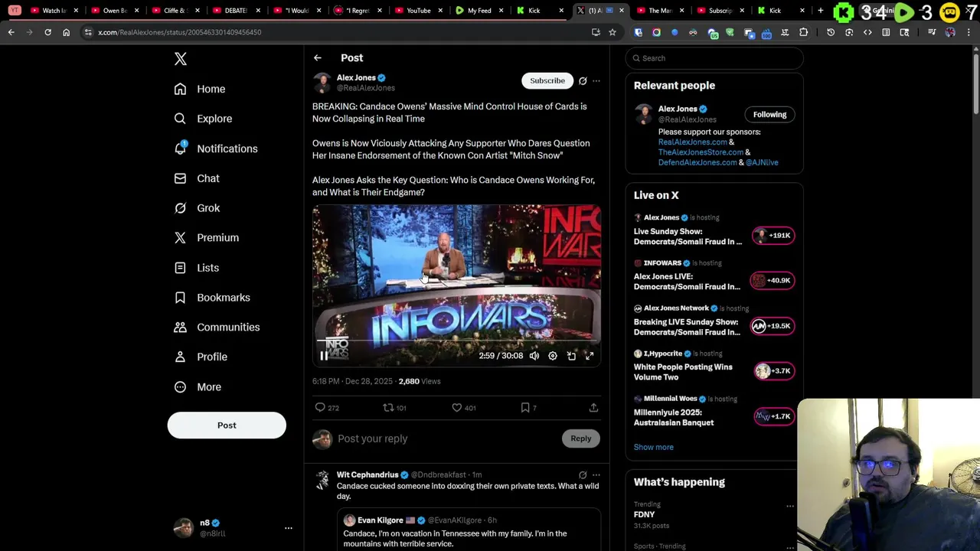Switch to the YouTube browser tab
Image resolution: width=980 pixels, height=551 pixels.
point(419,11)
